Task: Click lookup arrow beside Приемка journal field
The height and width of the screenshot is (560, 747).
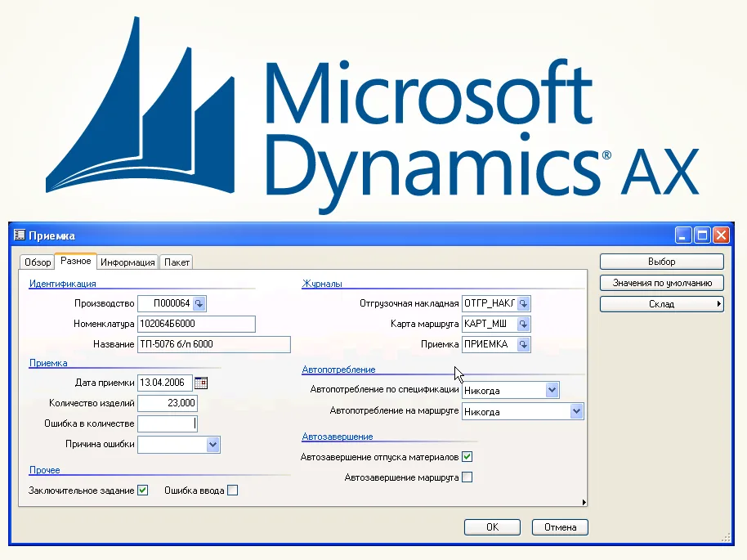Action: [524, 344]
